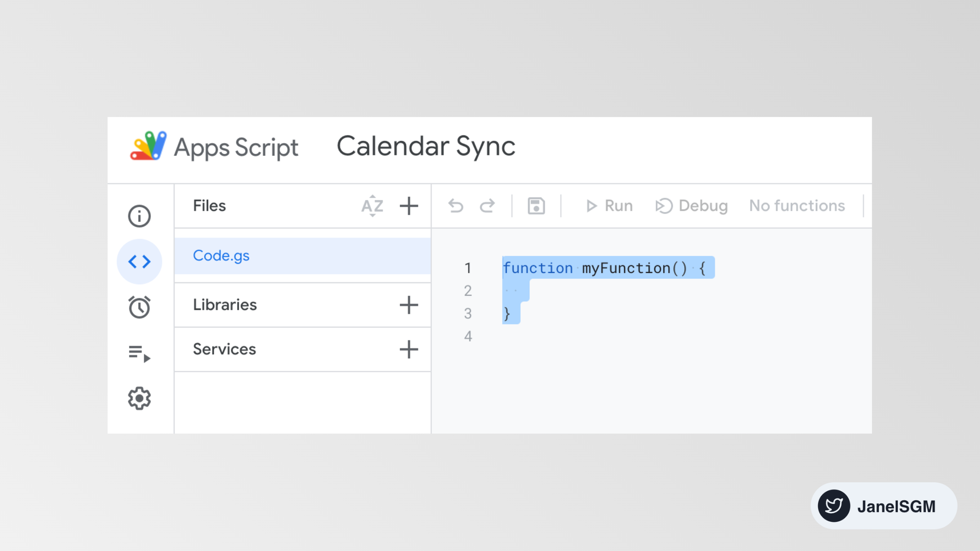Click the undo arrow icon

(x=455, y=206)
